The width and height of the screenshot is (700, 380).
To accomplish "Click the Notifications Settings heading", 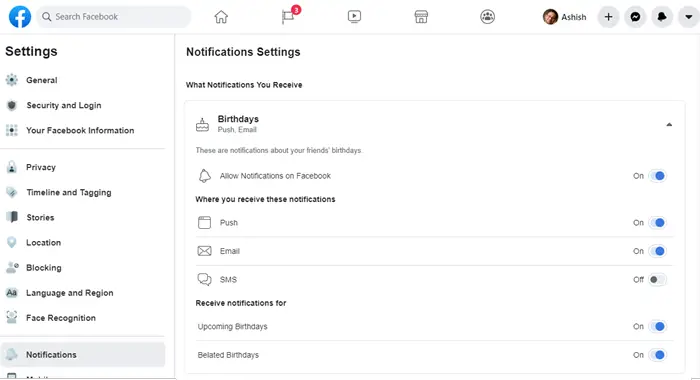I will 243,52.
